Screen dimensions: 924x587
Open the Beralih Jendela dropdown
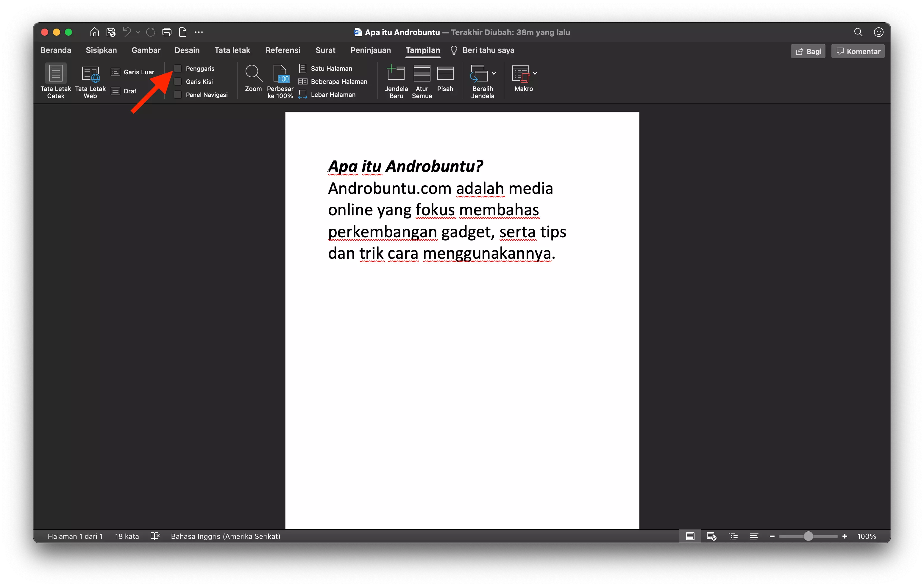[x=494, y=74]
